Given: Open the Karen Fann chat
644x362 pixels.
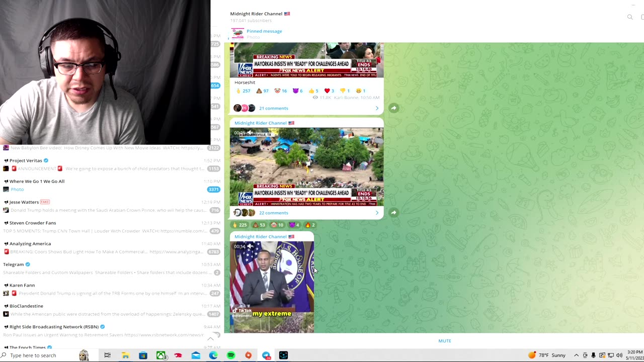Looking at the screenshot, I should point(112,289).
